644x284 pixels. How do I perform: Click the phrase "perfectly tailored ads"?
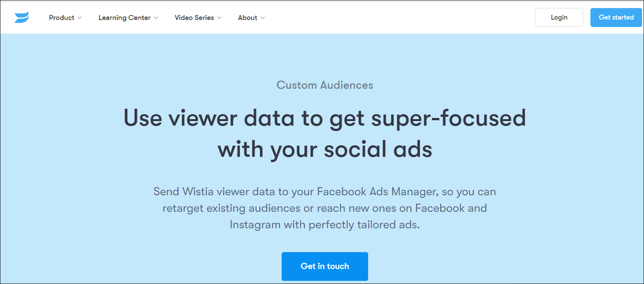coord(363,225)
